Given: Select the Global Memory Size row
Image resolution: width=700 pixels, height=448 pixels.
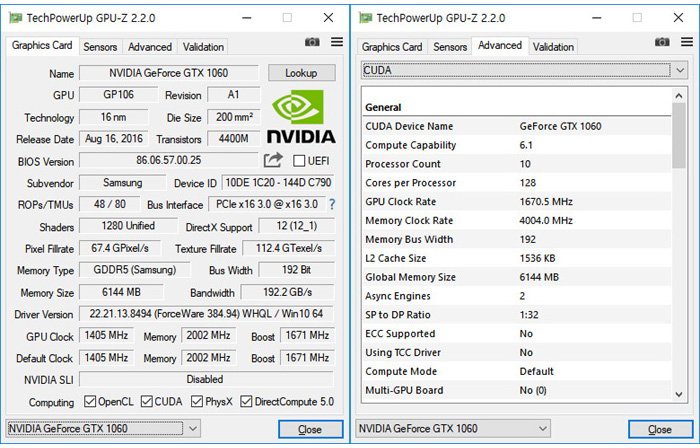Looking at the screenshot, I should 517,277.
